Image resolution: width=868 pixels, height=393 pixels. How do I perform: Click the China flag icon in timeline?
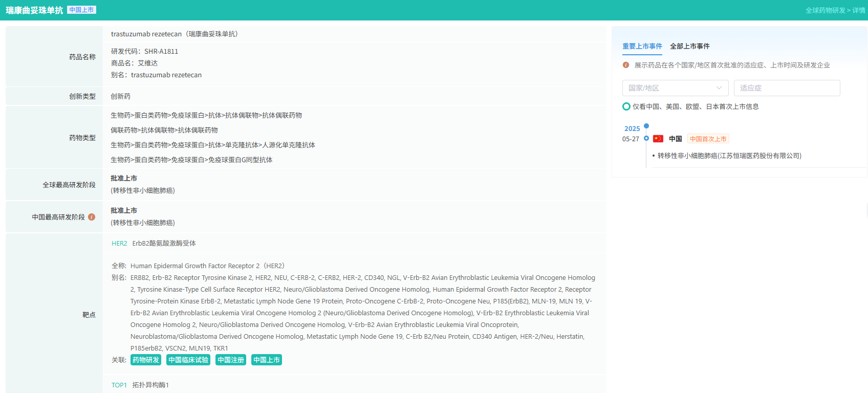pyautogui.click(x=658, y=139)
